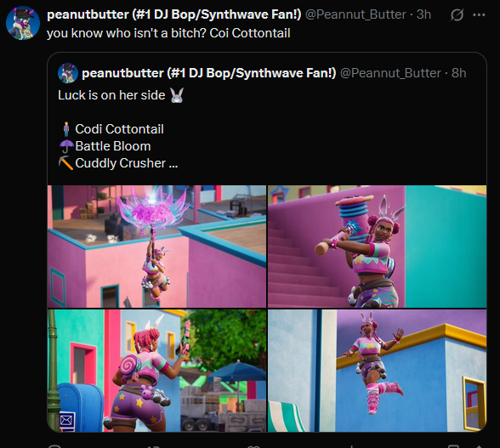Open the 3h timestamp link

(423, 14)
